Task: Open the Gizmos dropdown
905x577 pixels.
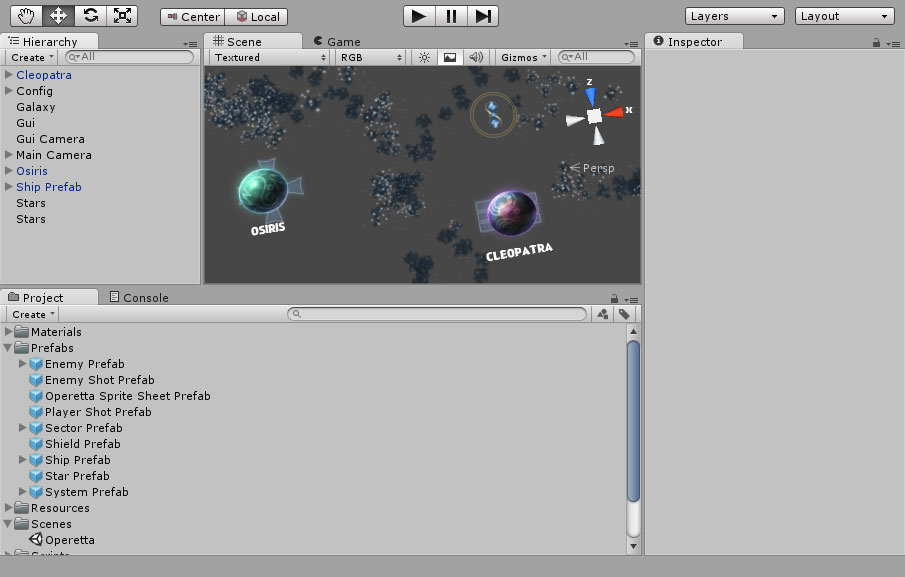Action: 523,57
